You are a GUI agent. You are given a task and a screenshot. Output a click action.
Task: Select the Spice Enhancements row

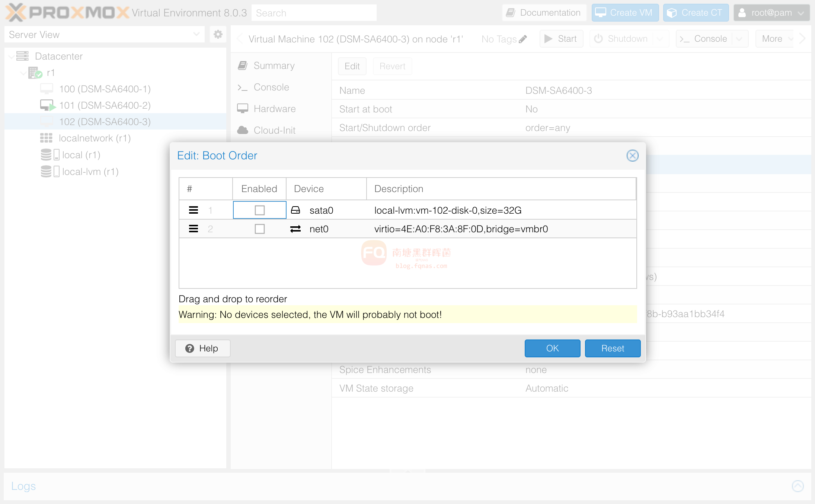(571, 370)
